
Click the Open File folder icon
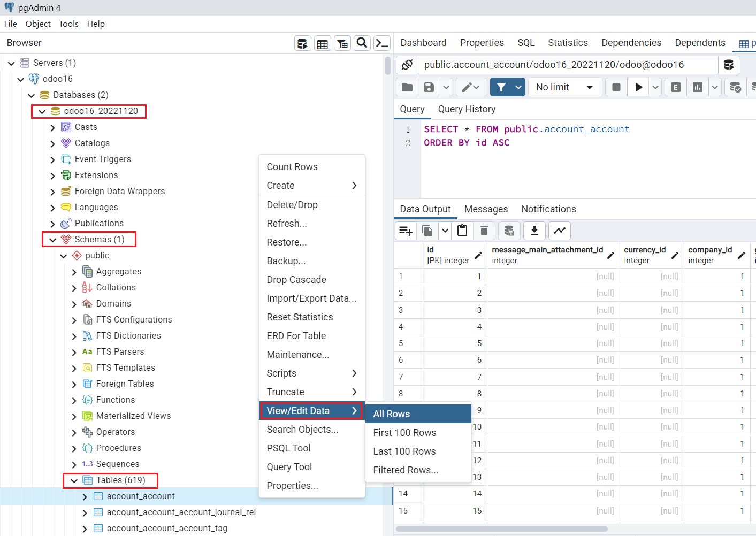[x=407, y=87]
